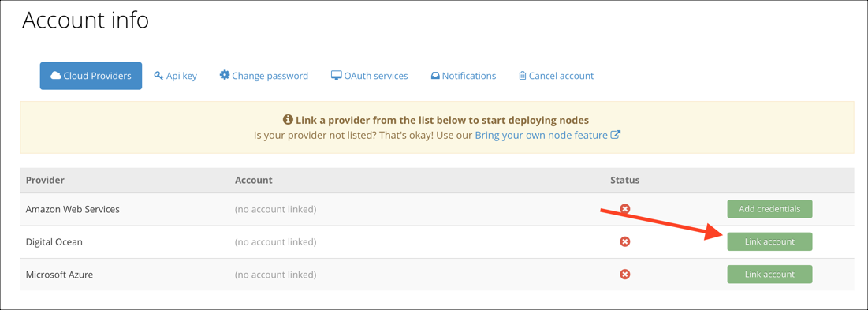Screen dimensions: 868x310
Task: Click "(no account linked)" in the Amazon row
Action: tap(276, 209)
